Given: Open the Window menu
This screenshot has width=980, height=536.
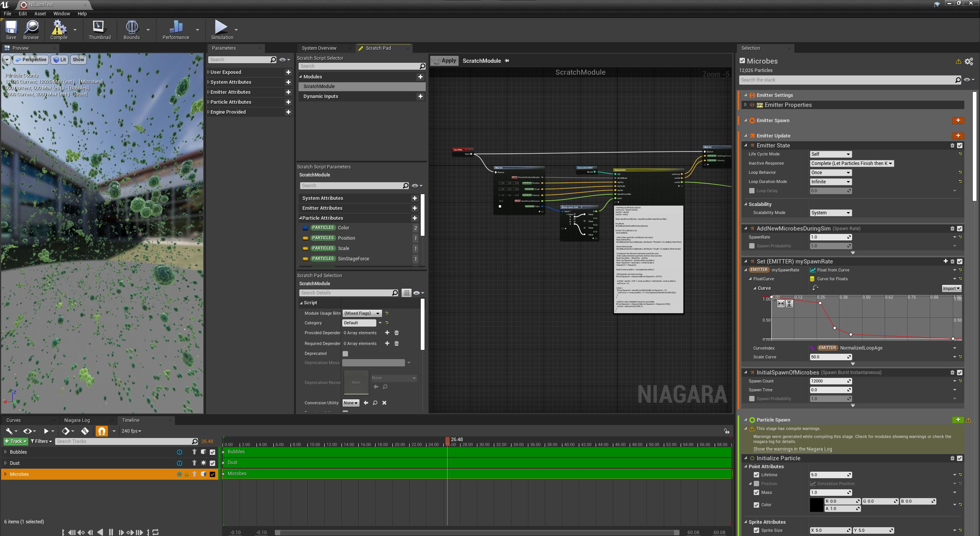Looking at the screenshot, I should (61, 13).
